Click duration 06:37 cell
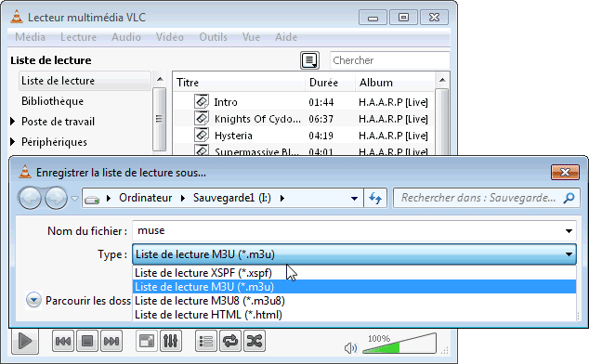Screen dimensions: 589x364 tap(321, 119)
